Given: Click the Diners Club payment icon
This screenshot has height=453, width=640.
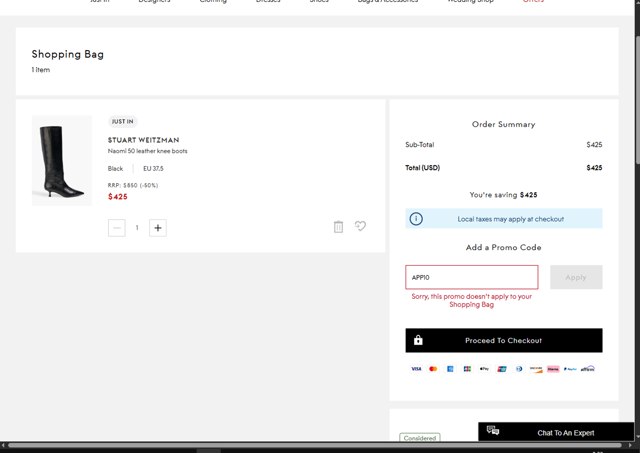Looking at the screenshot, I should (x=519, y=369).
